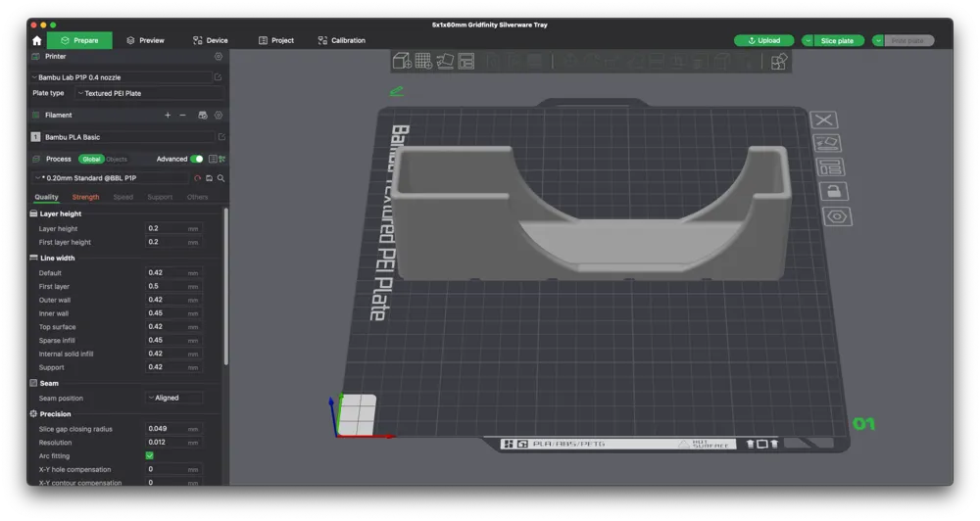Image resolution: width=980 pixels, height=521 pixels.
Task: Open the Plate type dropdown
Action: point(145,93)
